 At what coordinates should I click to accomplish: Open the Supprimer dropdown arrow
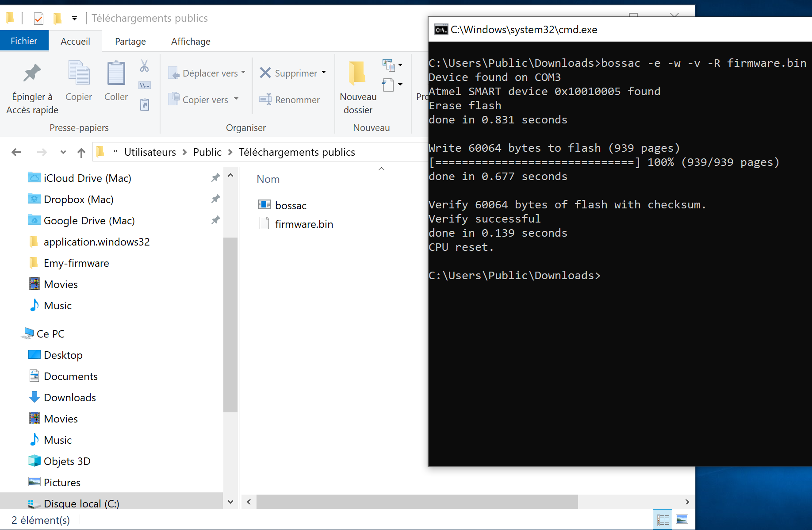click(324, 73)
